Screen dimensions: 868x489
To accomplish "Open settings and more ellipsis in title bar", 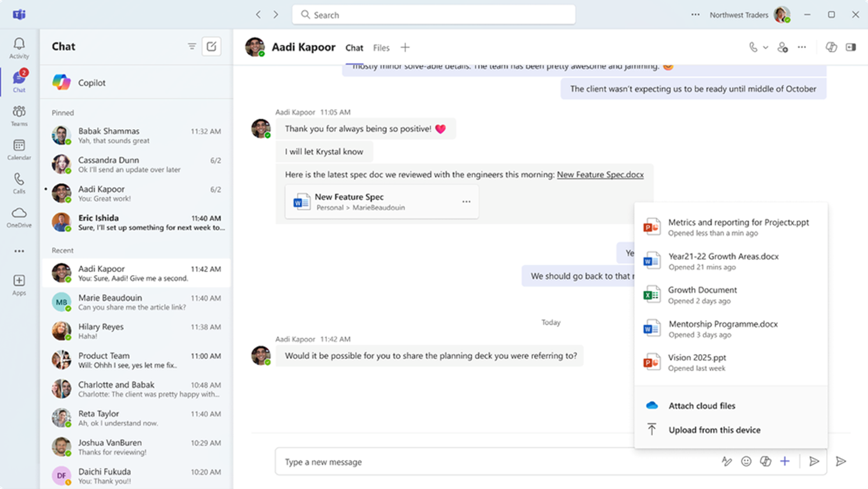I will coord(695,15).
